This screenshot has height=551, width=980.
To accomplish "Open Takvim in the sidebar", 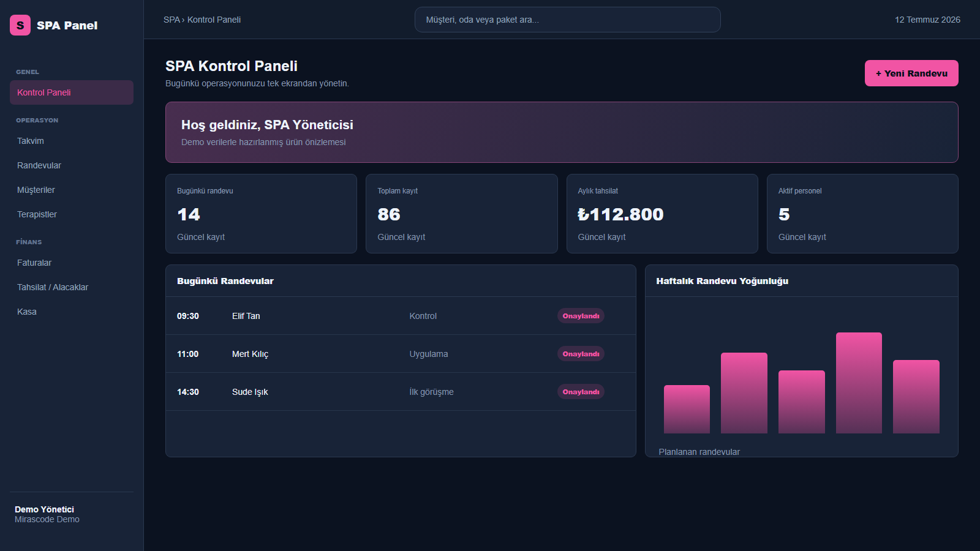I will 72,141.
